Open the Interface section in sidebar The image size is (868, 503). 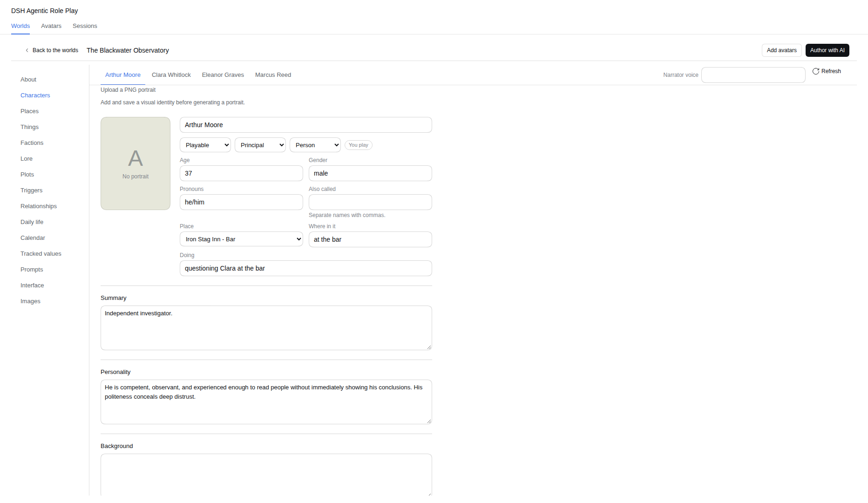[x=32, y=285]
